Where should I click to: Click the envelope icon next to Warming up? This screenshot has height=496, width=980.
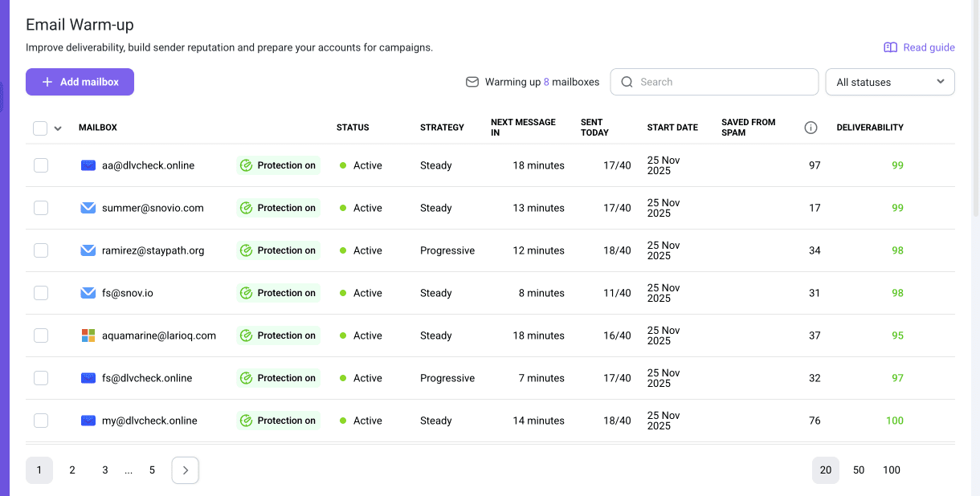(472, 82)
